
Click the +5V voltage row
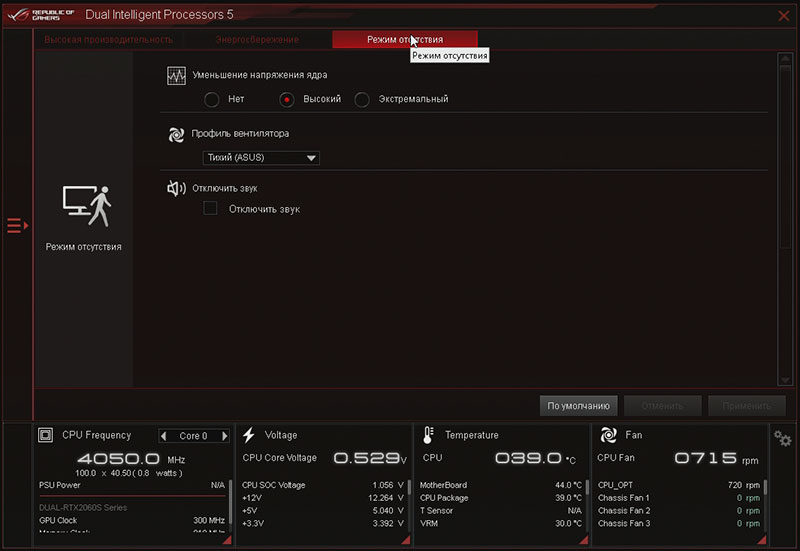point(322,511)
